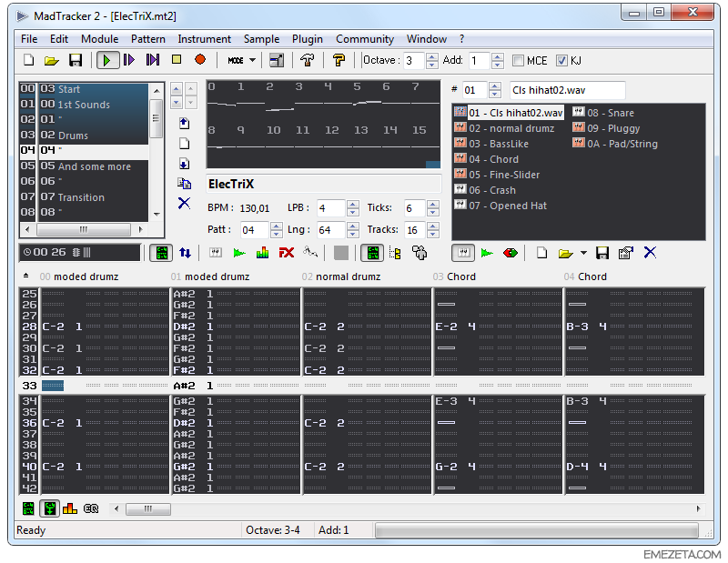Open the Pattern menu
Image resolution: width=728 pixels, height=563 pixels.
tap(148, 39)
